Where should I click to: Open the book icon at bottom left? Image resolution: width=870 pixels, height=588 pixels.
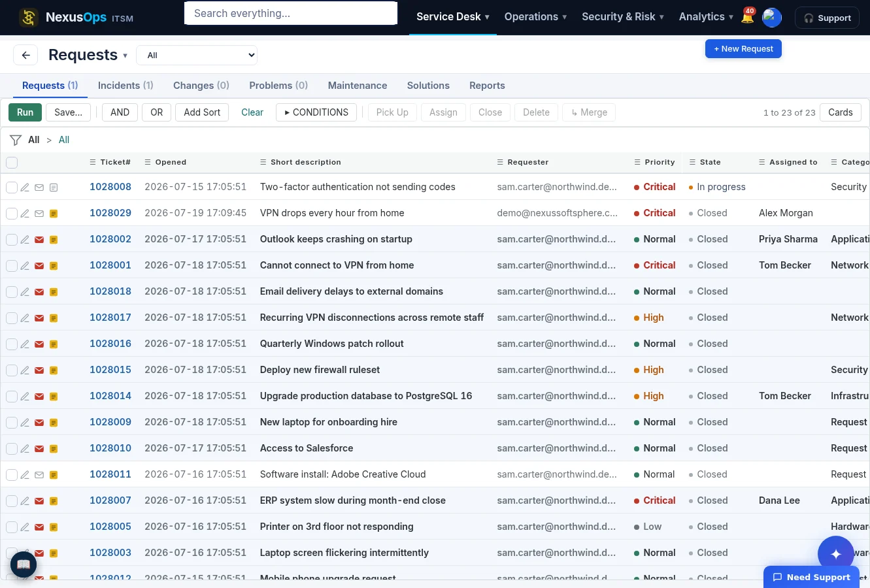pyautogui.click(x=24, y=564)
